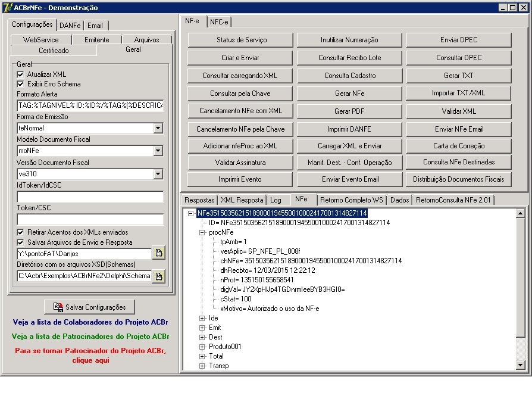The height and width of the screenshot is (408, 532).
Task: Open the XML Resposta tab
Action: 242,200
